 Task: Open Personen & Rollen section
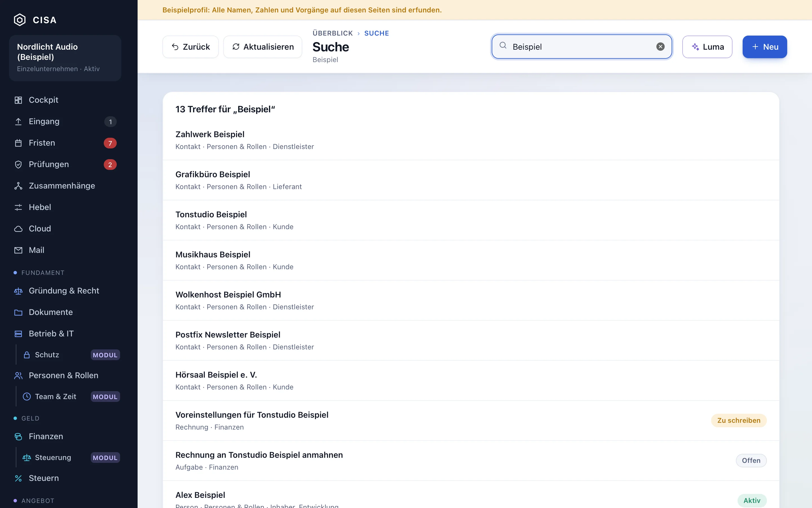[65, 375]
